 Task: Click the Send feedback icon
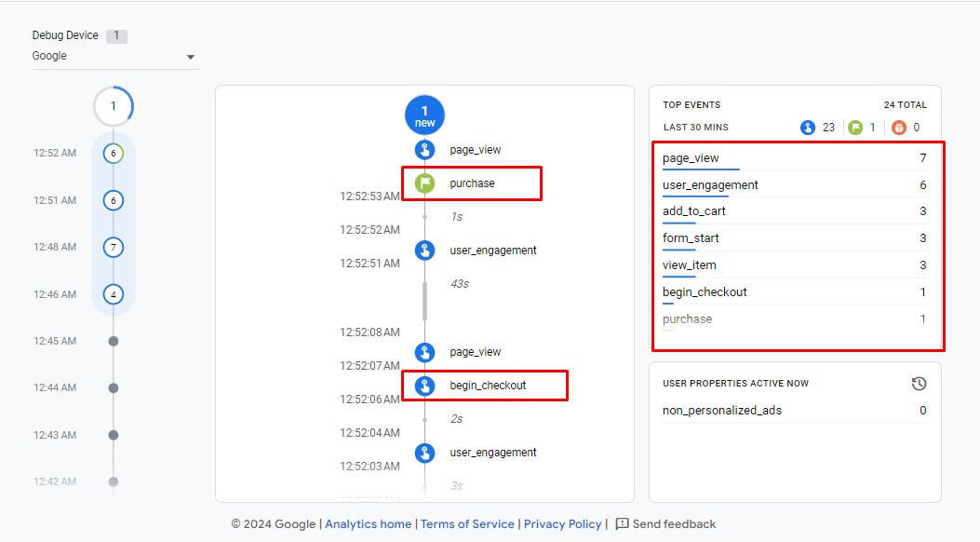[623, 524]
